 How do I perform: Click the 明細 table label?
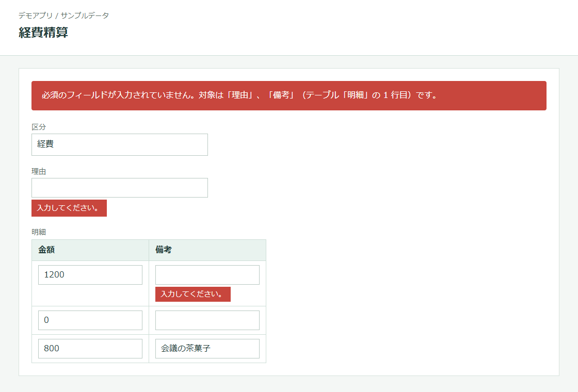[x=39, y=232]
